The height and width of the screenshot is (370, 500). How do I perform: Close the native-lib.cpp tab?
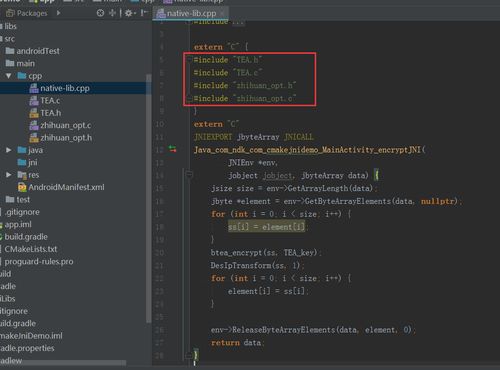[223, 13]
